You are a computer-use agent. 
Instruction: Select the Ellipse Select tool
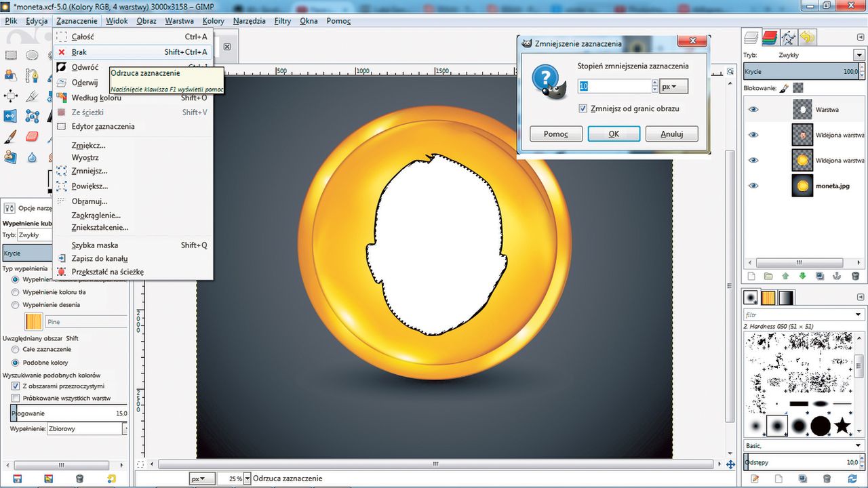click(x=31, y=55)
